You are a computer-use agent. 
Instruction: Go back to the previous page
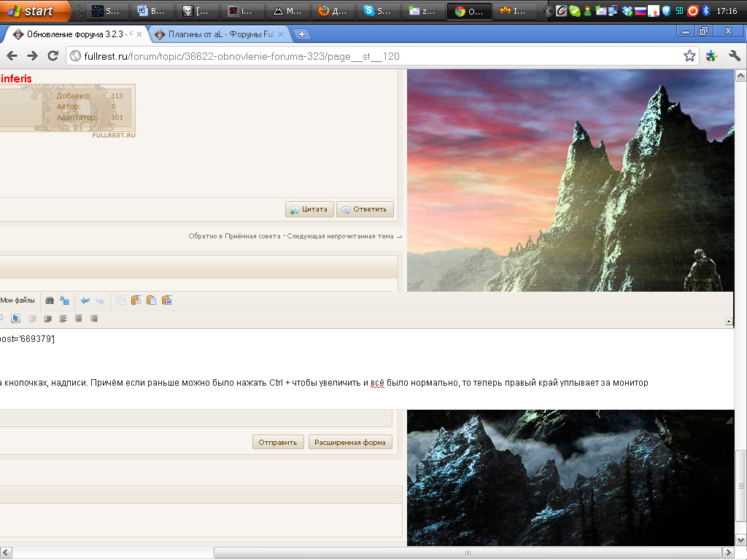pyautogui.click(x=12, y=56)
